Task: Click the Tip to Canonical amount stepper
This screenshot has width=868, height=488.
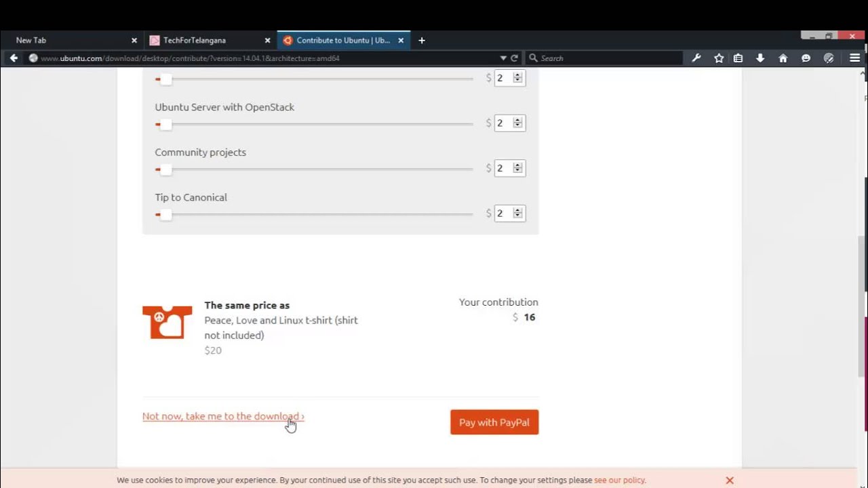Action: (x=517, y=213)
